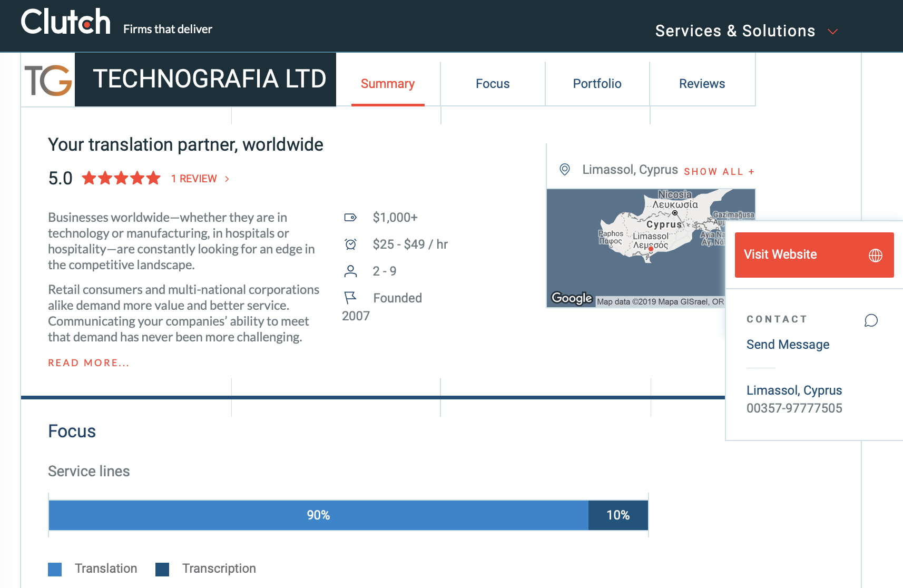Click the Google logo on the map
This screenshot has height=588, width=903.
(x=572, y=298)
